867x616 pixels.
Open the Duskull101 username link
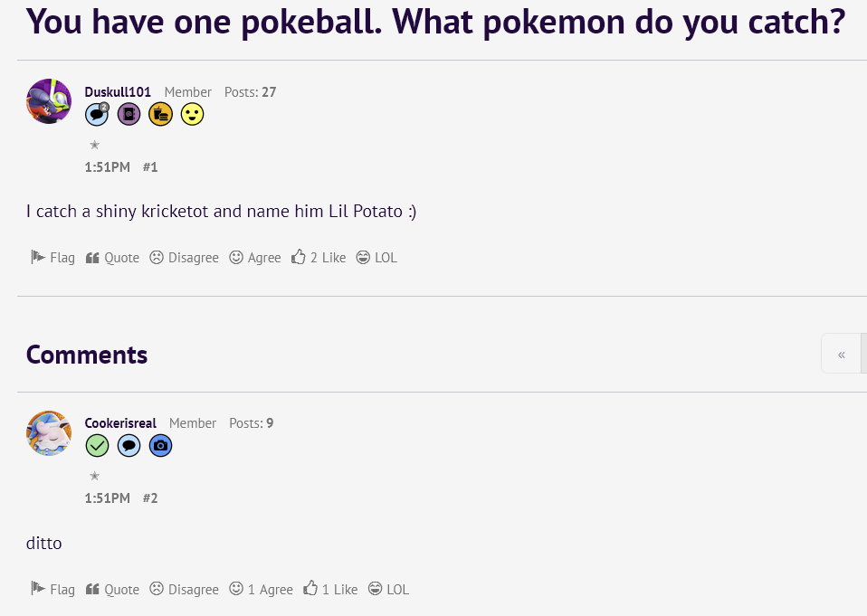(118, 92)
